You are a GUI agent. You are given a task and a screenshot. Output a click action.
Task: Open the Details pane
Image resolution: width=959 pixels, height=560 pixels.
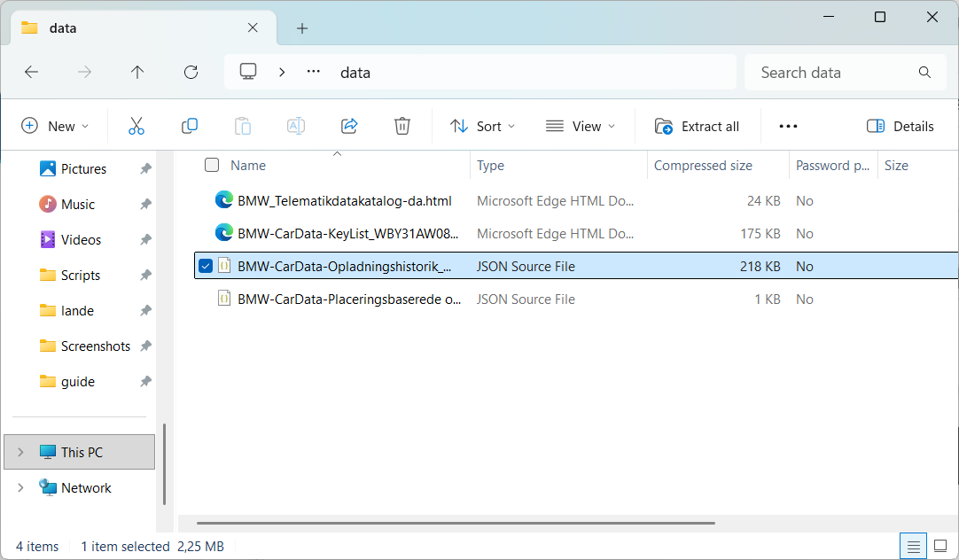901,126
